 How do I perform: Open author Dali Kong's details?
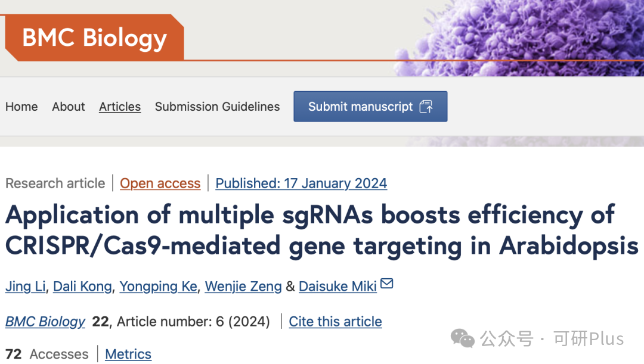coord(82,287)
